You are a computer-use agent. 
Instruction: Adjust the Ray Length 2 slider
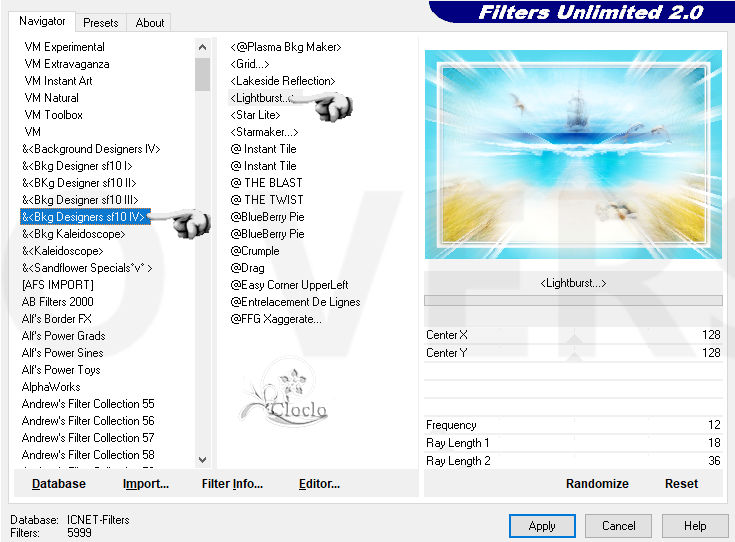pos(573,460)
